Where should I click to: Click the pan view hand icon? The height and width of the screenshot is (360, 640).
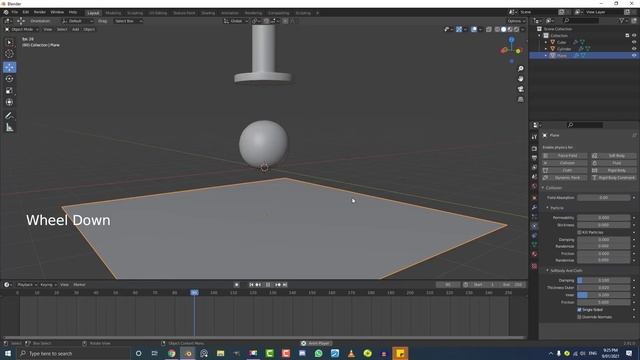click(x=520, y=79)
